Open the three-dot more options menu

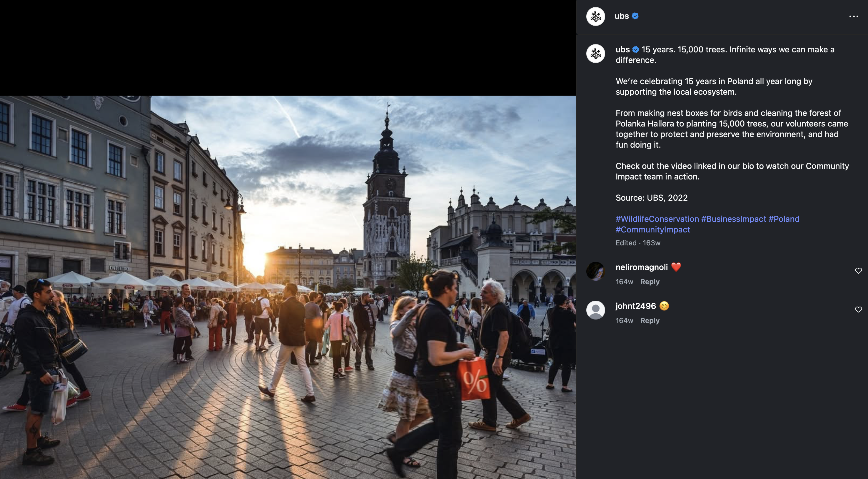(x=853, y=16)
